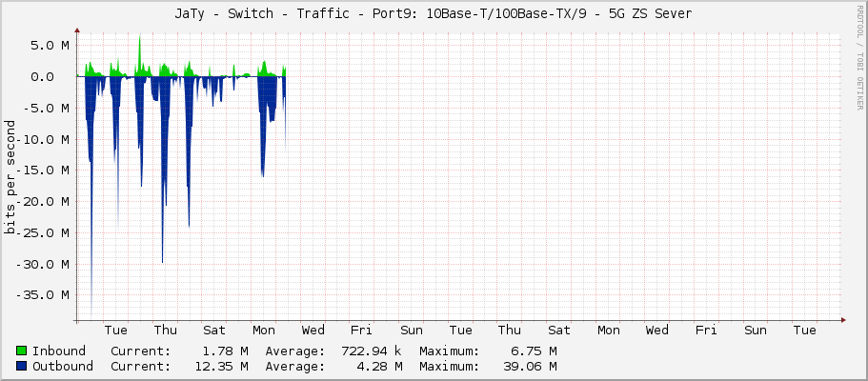Viewport: 868px width, 381px height.
Task: Click the red arrowhead topping the y-axis
Action: (77, 31)
